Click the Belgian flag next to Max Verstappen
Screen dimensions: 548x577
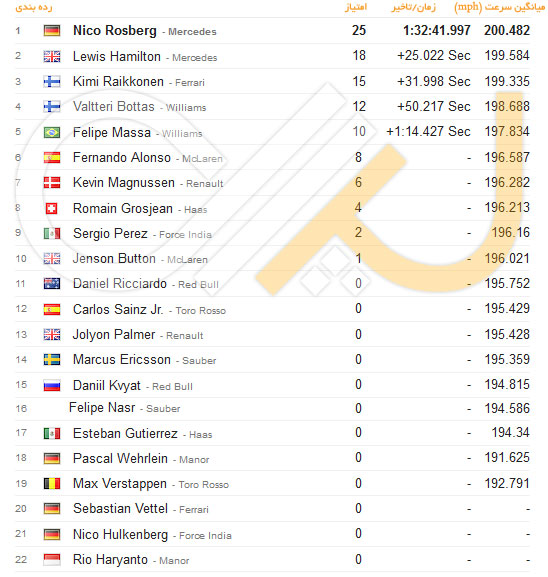[x=52, y=483]
